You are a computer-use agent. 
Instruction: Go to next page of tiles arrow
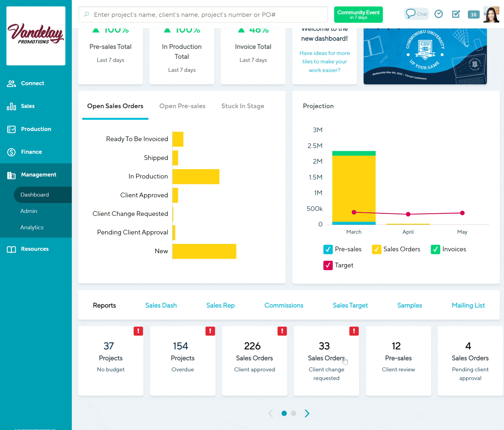point(307,413)
